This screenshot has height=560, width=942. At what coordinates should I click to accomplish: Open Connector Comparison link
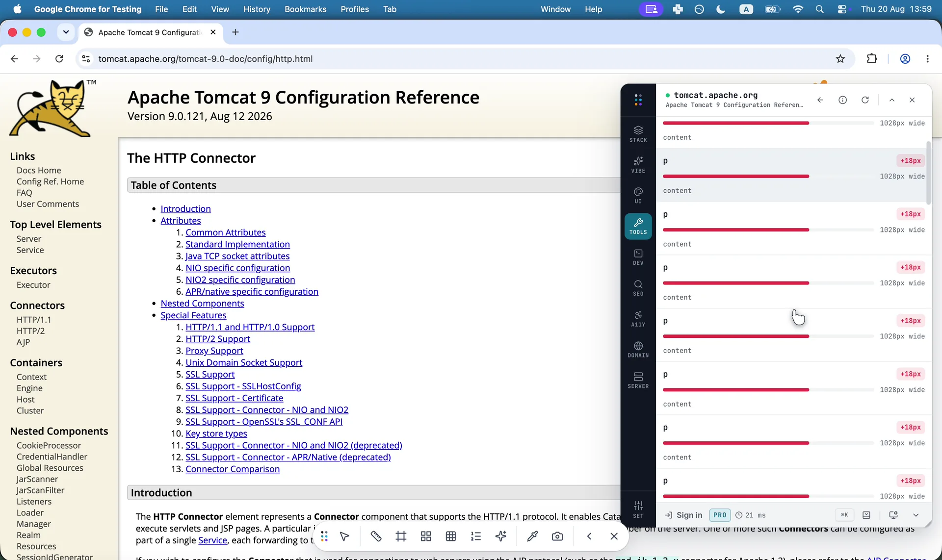(x=233, y=469)
